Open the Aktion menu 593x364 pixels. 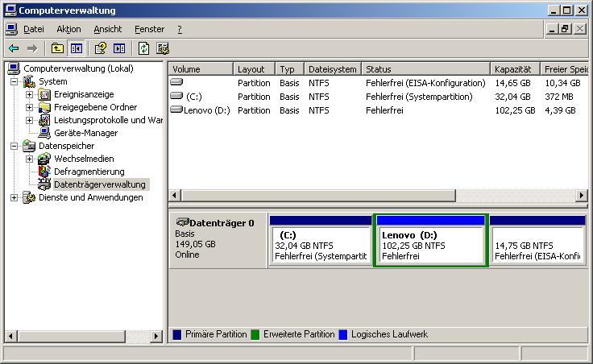tap(68, 29)
